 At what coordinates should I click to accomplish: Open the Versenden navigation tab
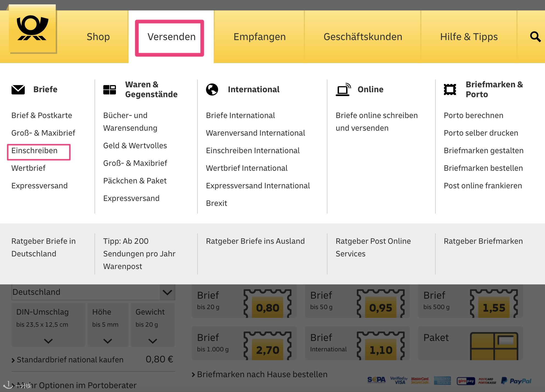[171, 37]
